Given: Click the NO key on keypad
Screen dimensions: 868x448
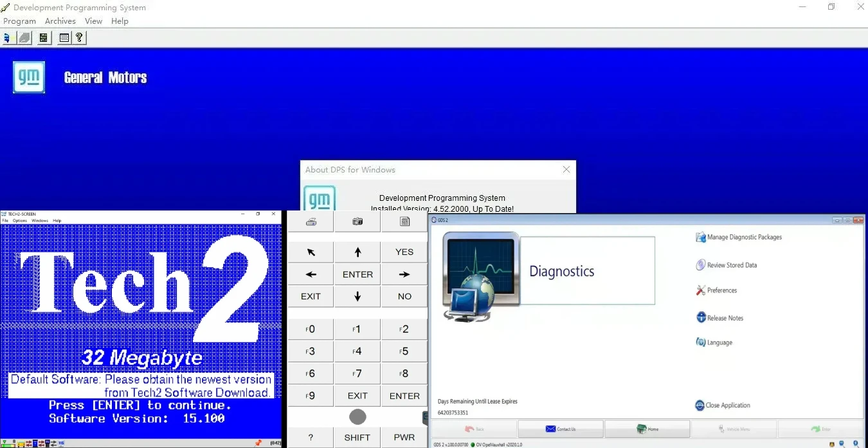Looking at the screenshot, I should click(404, 297).
